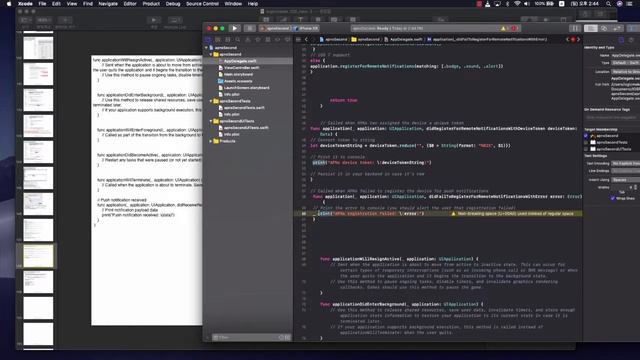Open Wi-Fi status menu
The image size is (640, 360).
pos(517,4)
